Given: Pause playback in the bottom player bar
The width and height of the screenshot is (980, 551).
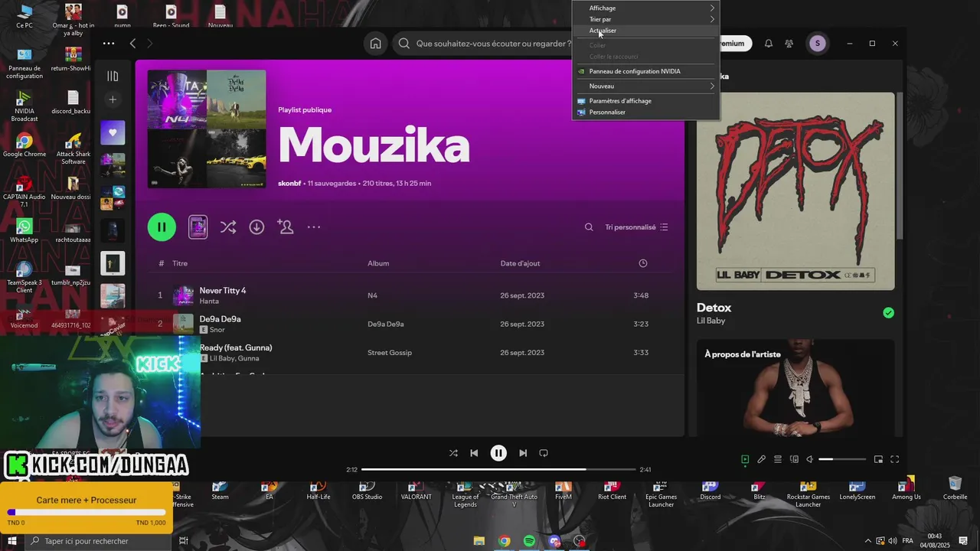Looking at the screenshot, I should [x=498, y=453].
